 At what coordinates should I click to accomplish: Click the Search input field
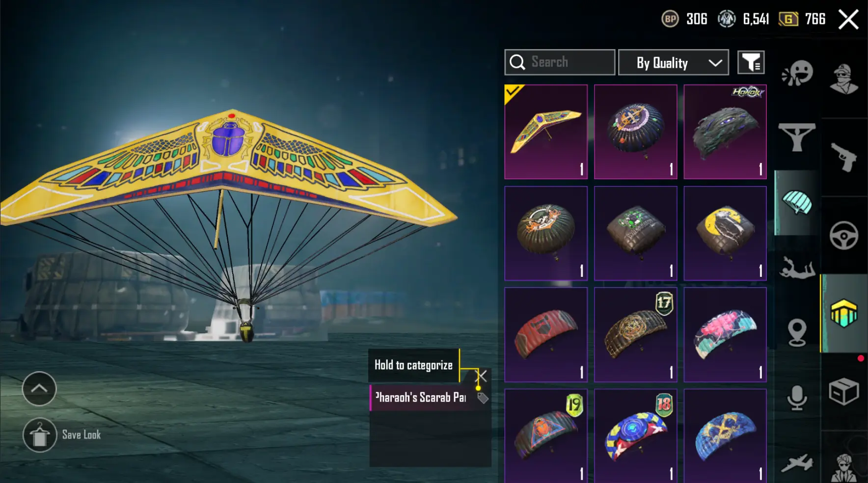560,62
